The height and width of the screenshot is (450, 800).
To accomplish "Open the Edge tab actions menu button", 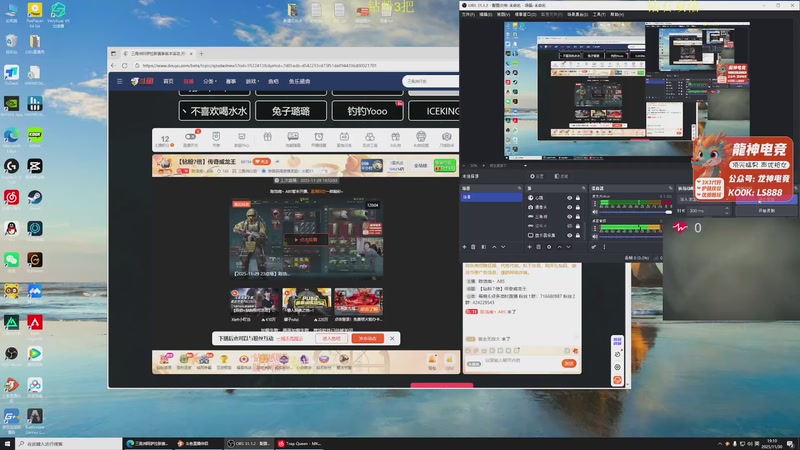I will (x=113, y=53).
